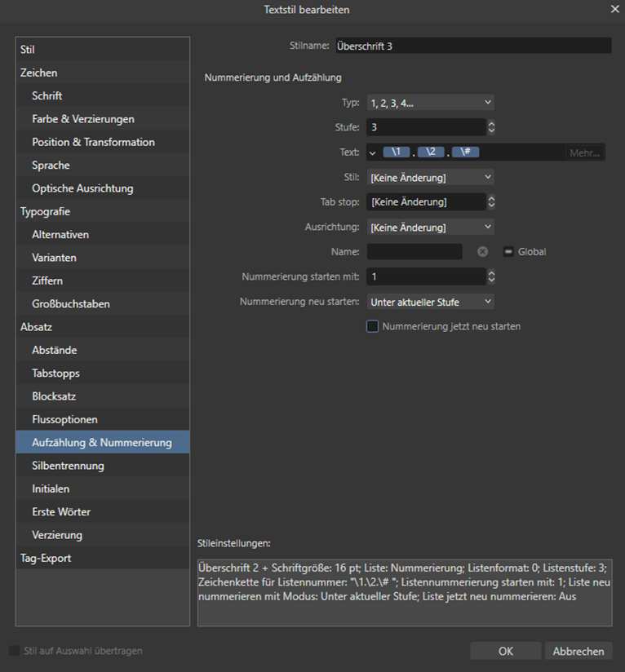Focus the Name input field
Image resolution: width=625 pixels, height=672 pixels.
pyautogui.click(x=414, y=251)
